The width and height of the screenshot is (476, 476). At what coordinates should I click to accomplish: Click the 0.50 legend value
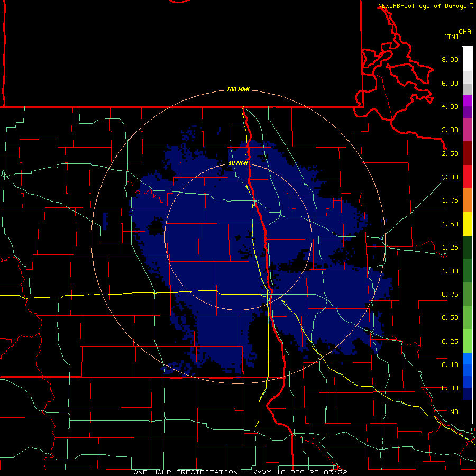pos(450,318)
